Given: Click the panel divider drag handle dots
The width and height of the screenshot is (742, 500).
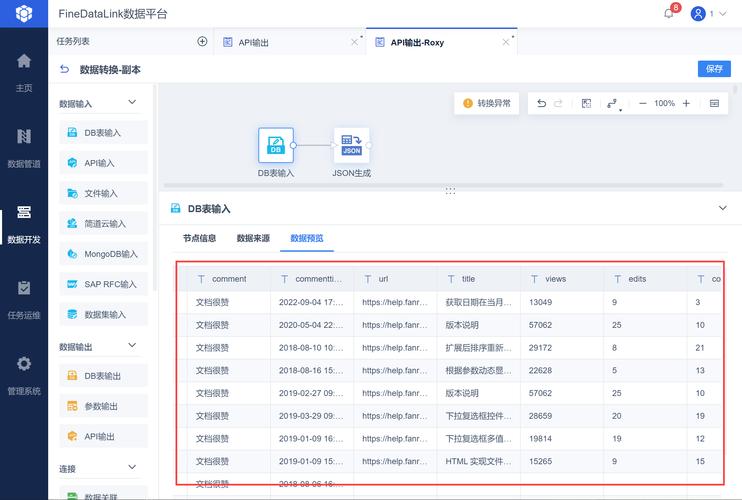Looking at the screenshot, I should [450, 191].
